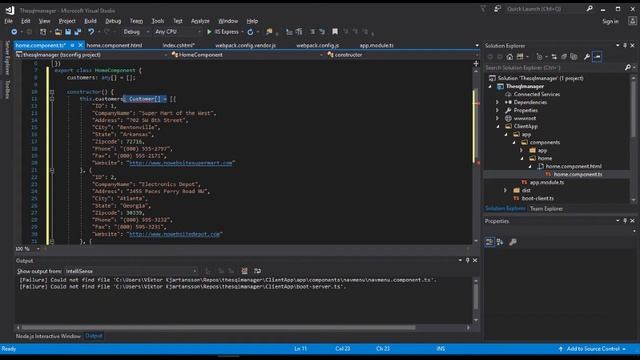The image size is (640, 360).
Task: Click the Collapse All icon in Solution Explorer
Action: [564, 57]
